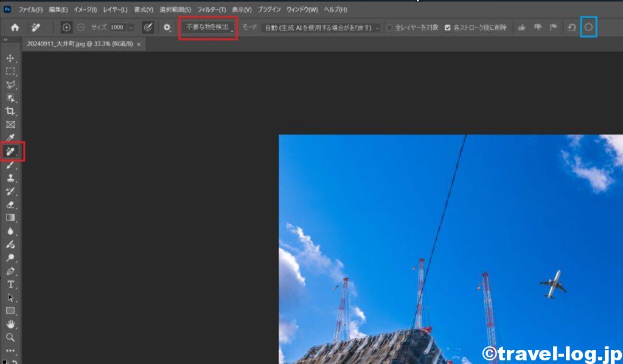Click the undo arrow in options bar
The image size is (623, 364).
pos(571,27)
